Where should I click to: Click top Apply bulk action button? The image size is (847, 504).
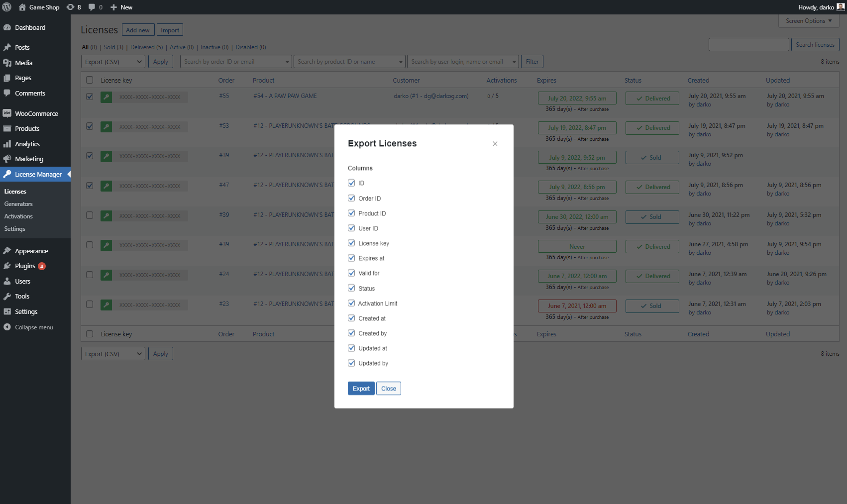point(160,62)
